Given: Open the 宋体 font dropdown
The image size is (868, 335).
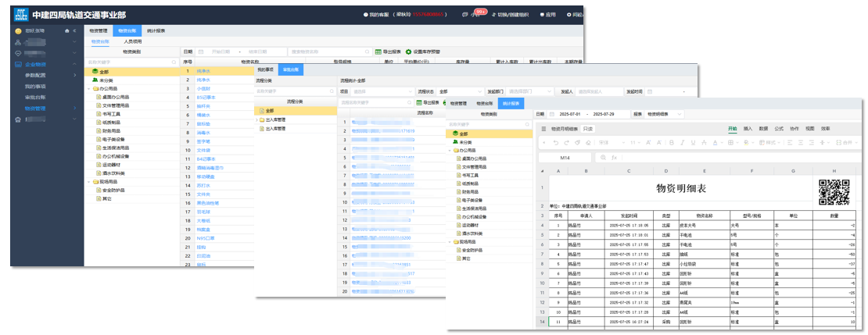Looking at the screenshot, I should (612, 143).
